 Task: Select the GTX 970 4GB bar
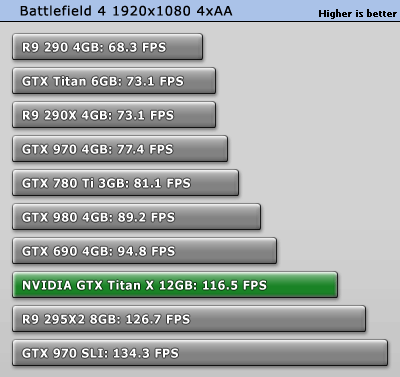[120, 149]
